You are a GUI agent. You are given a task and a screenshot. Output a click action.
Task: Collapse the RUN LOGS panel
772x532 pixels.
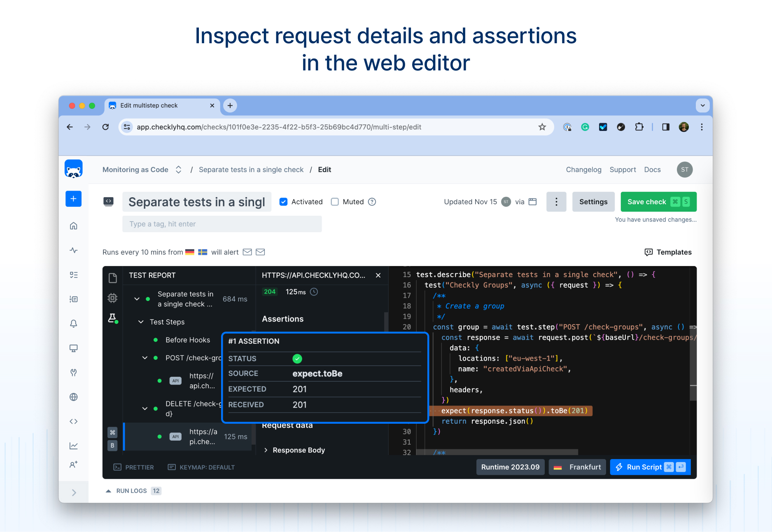[108, 490]
